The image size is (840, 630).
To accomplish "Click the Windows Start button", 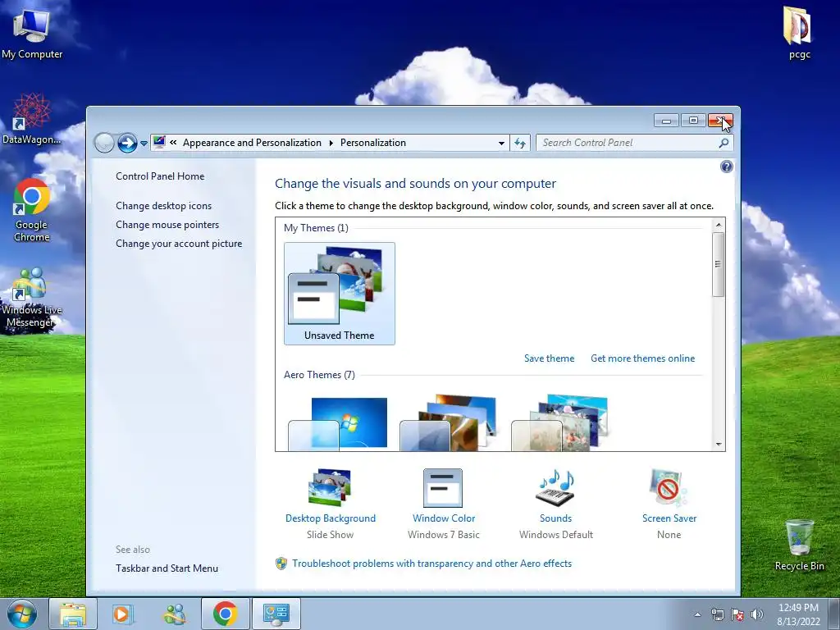I will click(22, 614).
